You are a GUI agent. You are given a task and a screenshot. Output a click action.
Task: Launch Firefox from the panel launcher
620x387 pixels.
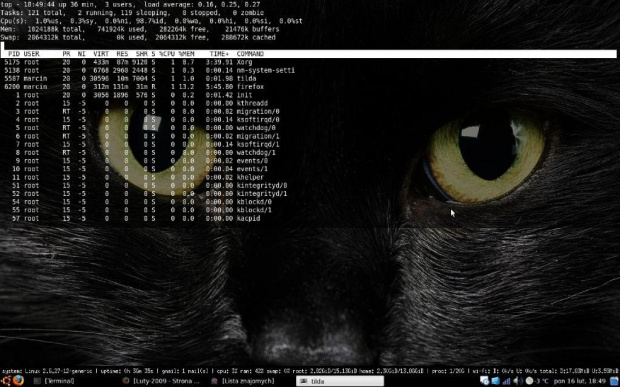pyautogui.click(x=19, y=381)
